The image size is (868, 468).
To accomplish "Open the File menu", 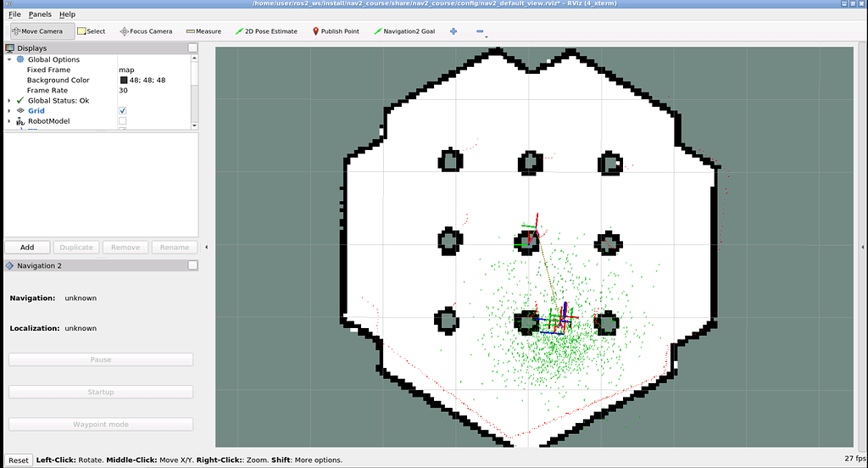I will pyautogui.click(x=14, y=14).
